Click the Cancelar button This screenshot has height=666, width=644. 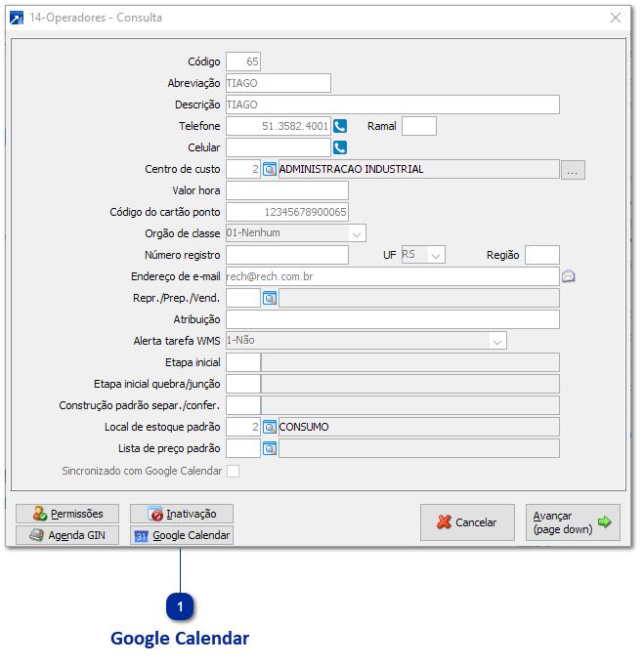(467, 522)
